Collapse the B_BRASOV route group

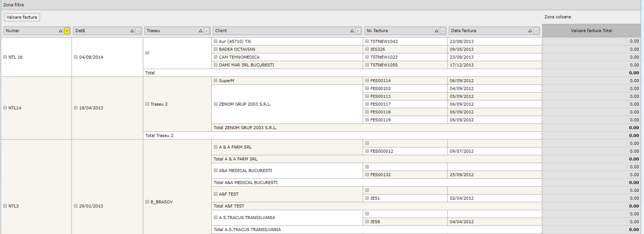click(147, 202)
